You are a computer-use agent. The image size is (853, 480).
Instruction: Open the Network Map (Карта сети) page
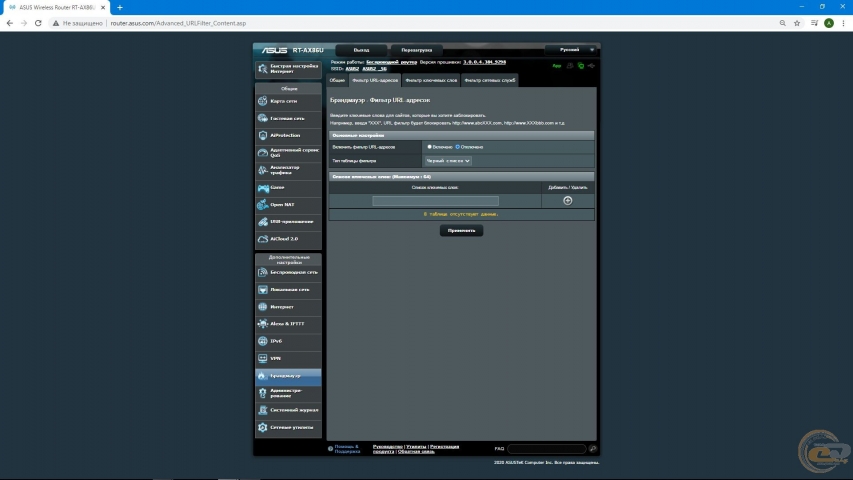(288, 101)
